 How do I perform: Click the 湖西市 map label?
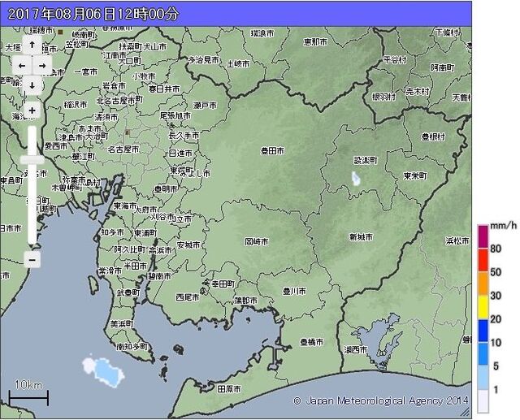pyautogui.click(x=356, y=349)
